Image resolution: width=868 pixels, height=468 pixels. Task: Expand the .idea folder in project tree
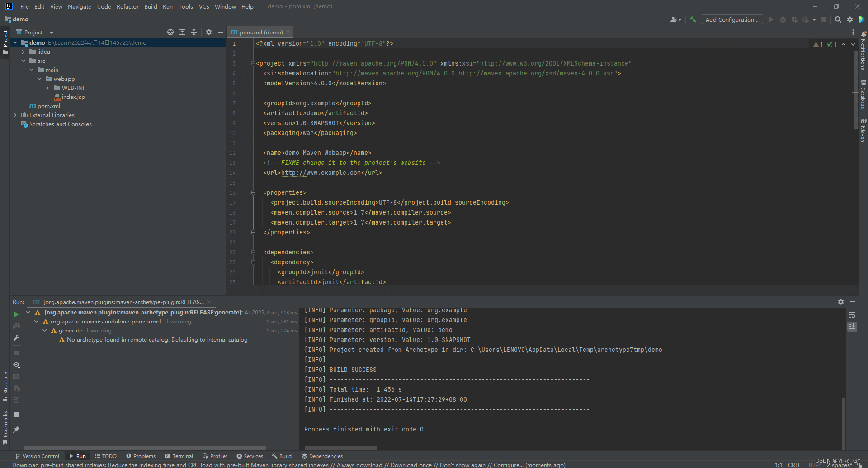click(23, 52)
